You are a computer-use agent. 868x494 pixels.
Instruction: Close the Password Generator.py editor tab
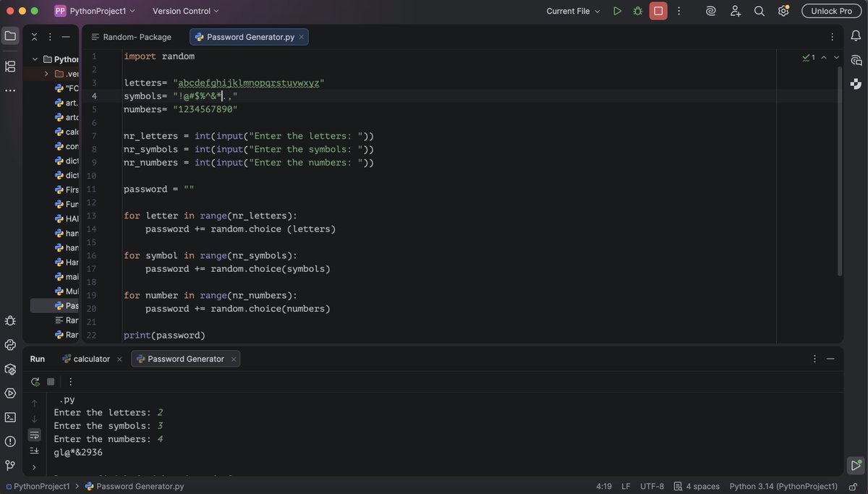(302, 37)
